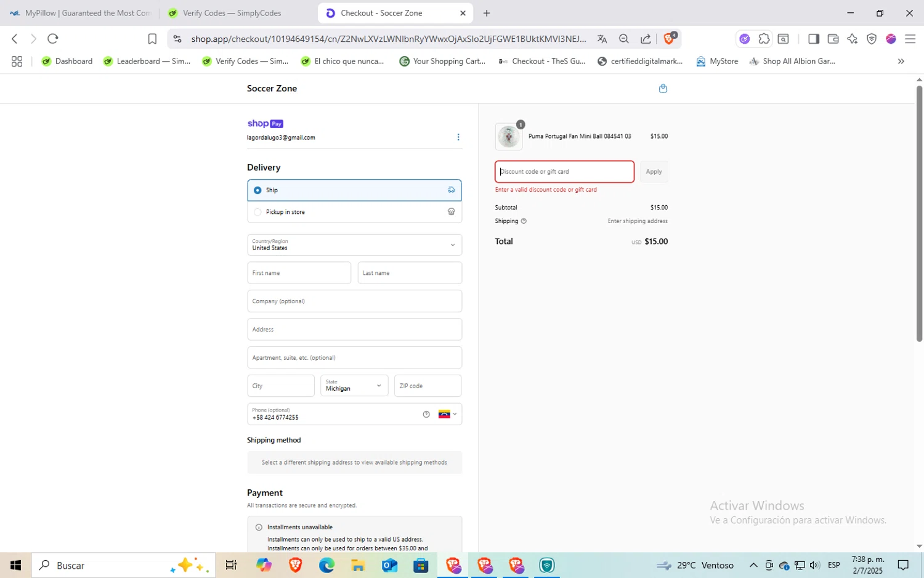Click the Address field
This screenshot has width=924, height=578.
coord(354,330)
